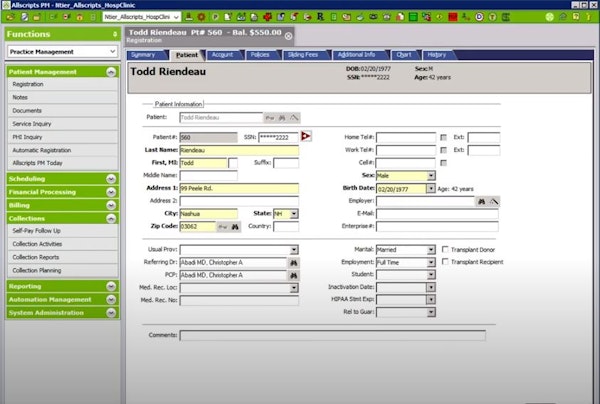The height and width of the screenshot is (404, 600).
Task: Open the Employment dropdown
Action: (x=431, y=262)
